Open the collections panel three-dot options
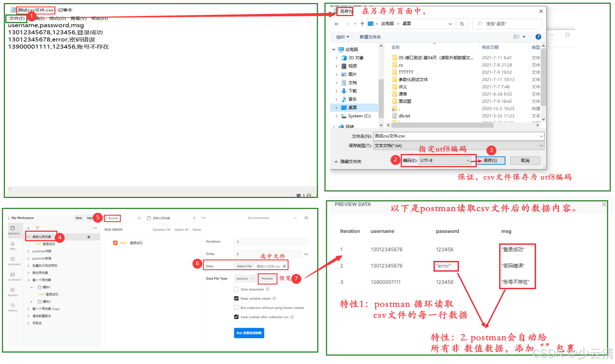 pyautogui.click(x=95, y=228)
